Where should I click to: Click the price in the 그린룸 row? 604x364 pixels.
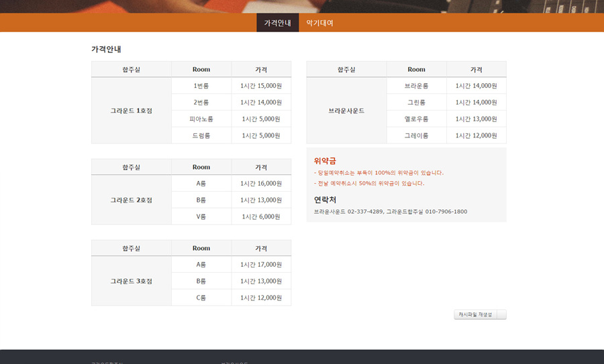click(x=476, y=103)
